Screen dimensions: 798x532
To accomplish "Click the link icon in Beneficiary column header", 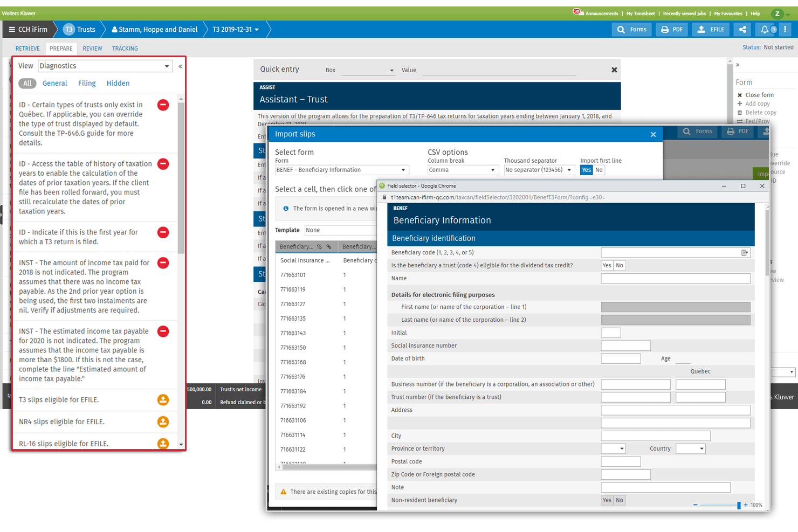I will tap(329, 247).
